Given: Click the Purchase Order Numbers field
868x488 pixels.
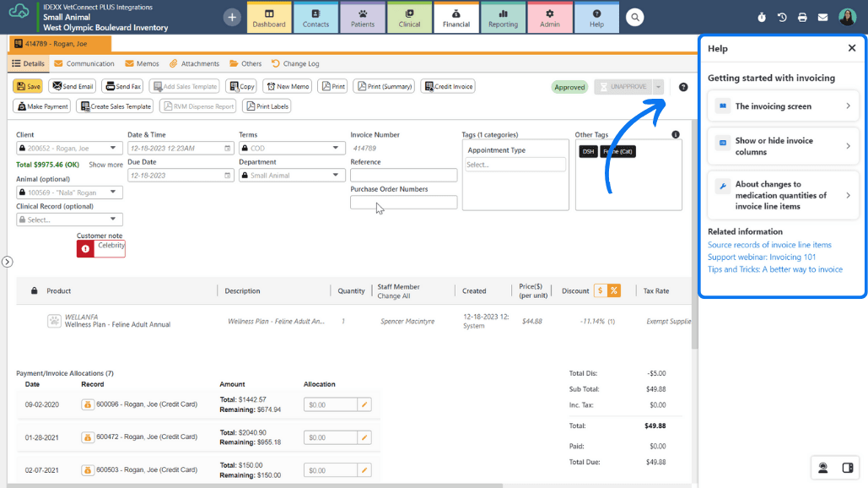Looking at the screenshot, I should point(403,203).
